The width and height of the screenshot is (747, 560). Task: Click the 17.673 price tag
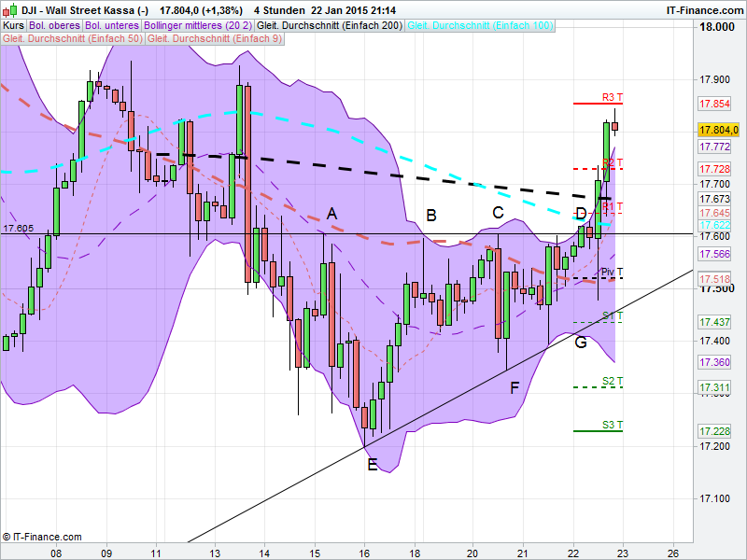[714, 199]
